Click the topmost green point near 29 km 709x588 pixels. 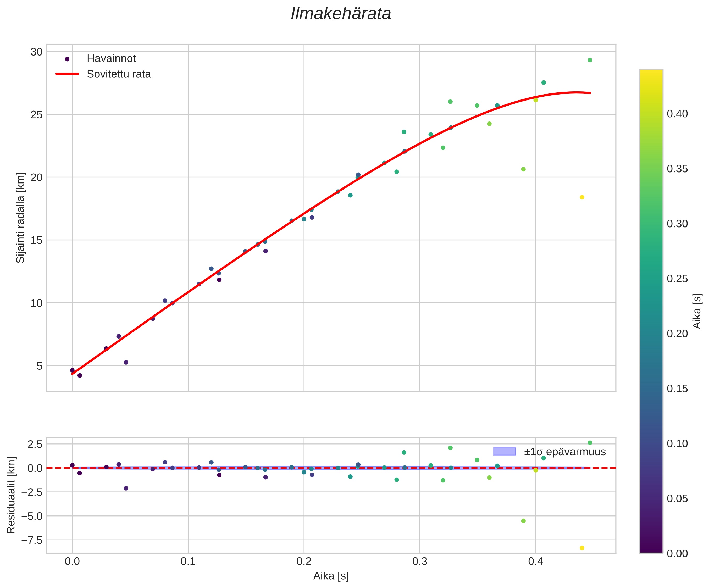pos(590,60)
